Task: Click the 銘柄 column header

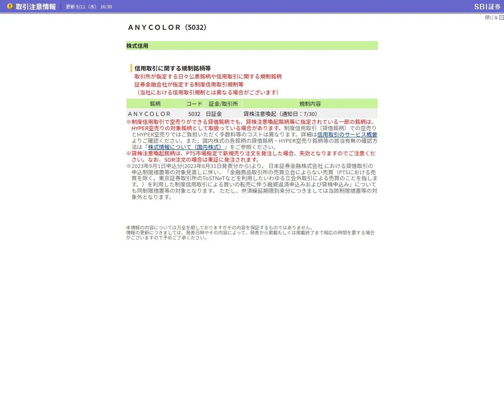Action: click(x=155, y=104)
